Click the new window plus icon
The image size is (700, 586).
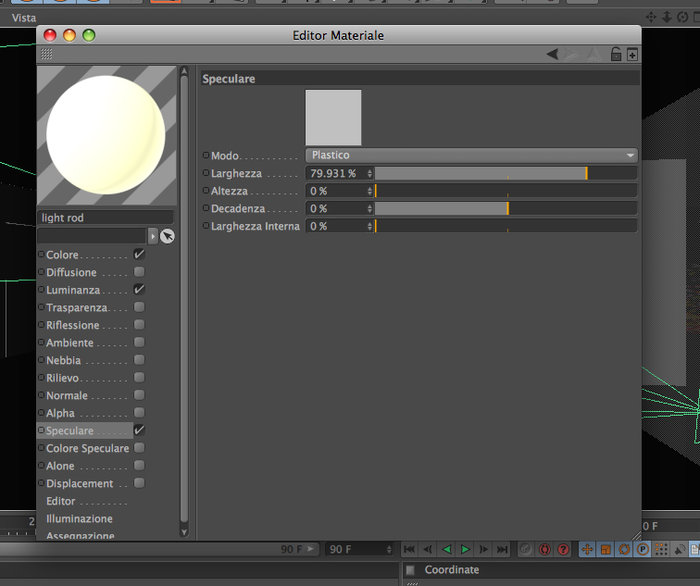point(632,55)
